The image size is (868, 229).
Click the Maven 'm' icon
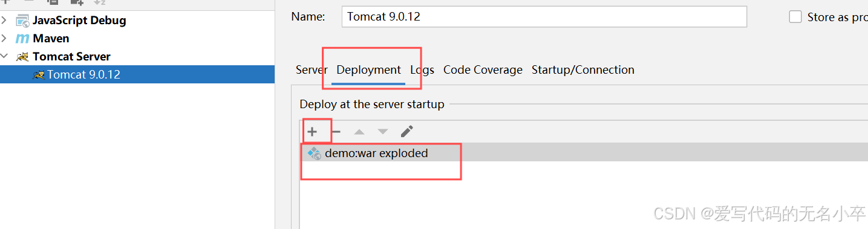coord(22,39)
